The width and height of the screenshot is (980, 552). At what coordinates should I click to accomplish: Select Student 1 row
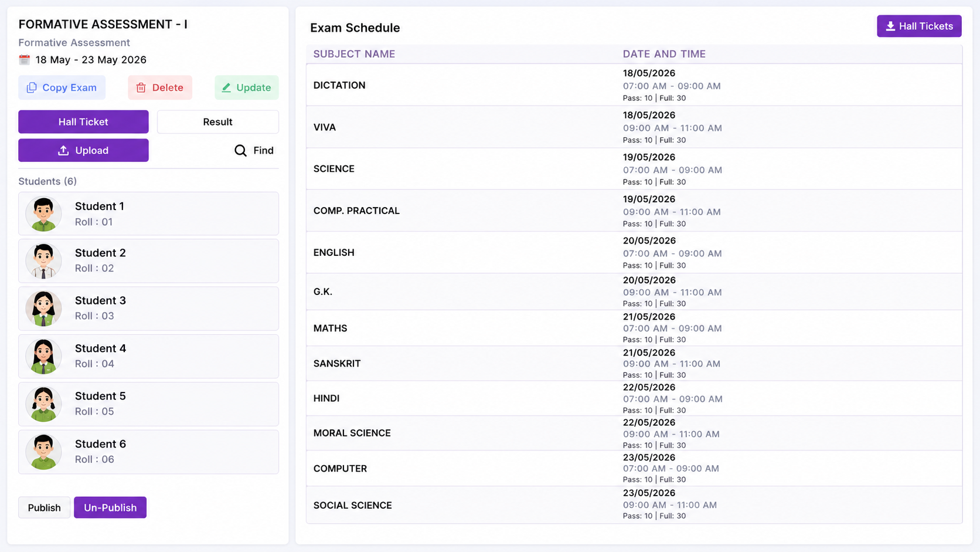click(x=148, y=214)
